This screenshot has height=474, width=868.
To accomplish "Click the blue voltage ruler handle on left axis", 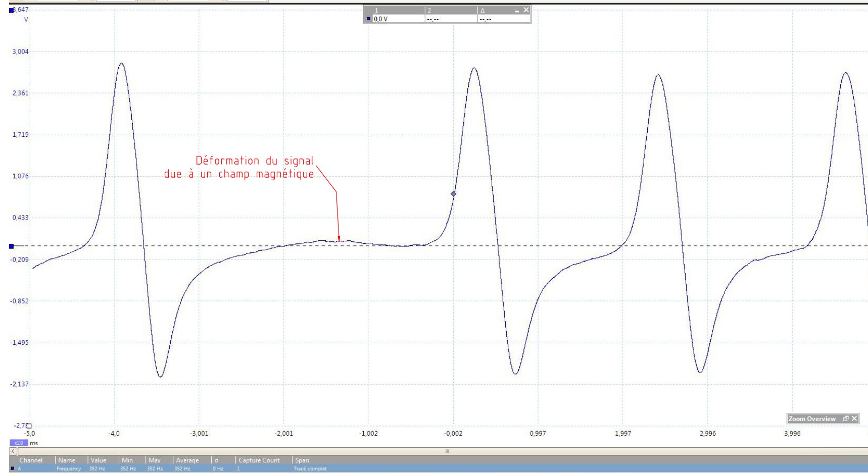I will point(11,246).
